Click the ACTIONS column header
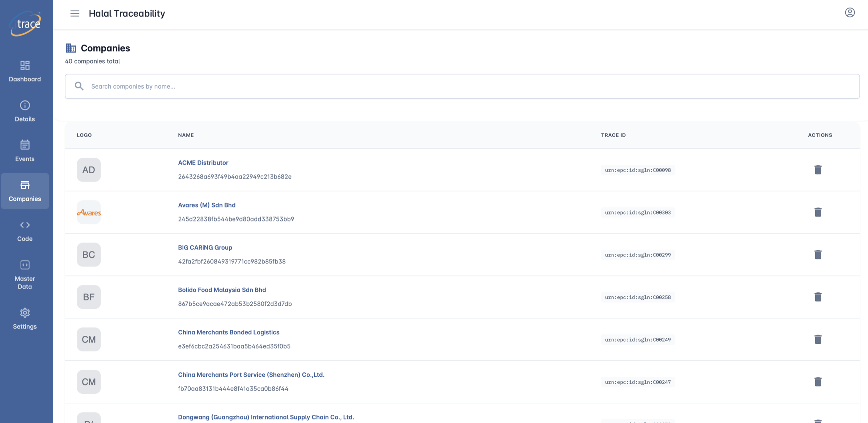The width and height of the screenshot is (868, 423). click(x=820, y=135)
